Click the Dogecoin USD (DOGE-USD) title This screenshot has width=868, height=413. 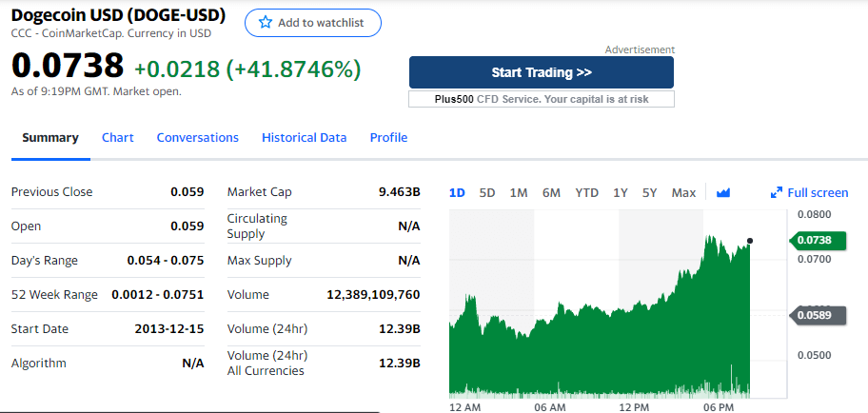118,15
